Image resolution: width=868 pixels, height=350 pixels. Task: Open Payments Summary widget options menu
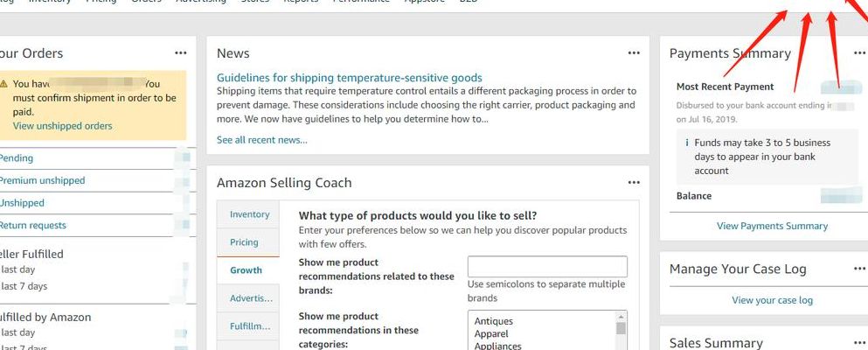860,53
